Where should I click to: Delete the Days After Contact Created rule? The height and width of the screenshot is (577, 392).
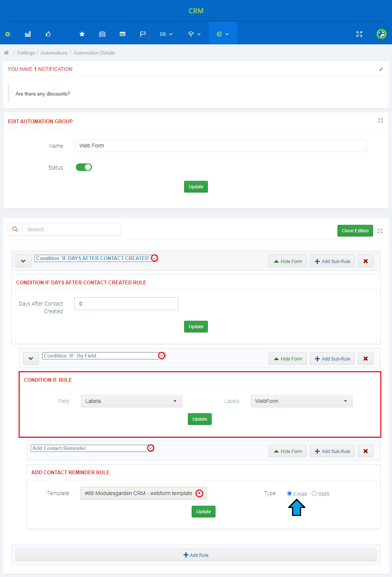365,261
